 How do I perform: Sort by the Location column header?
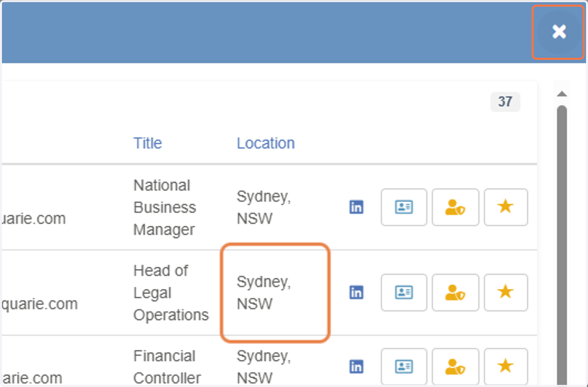click(266, 143)
